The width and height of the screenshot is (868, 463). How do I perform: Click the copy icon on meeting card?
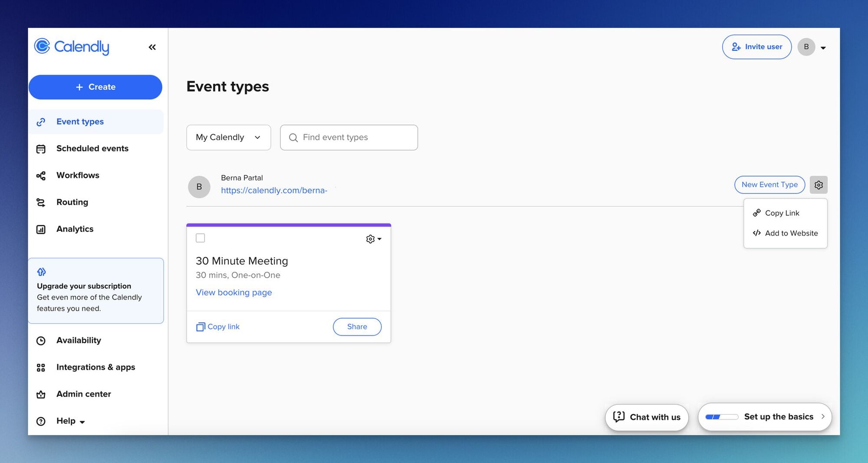click(x=201, y=327)
